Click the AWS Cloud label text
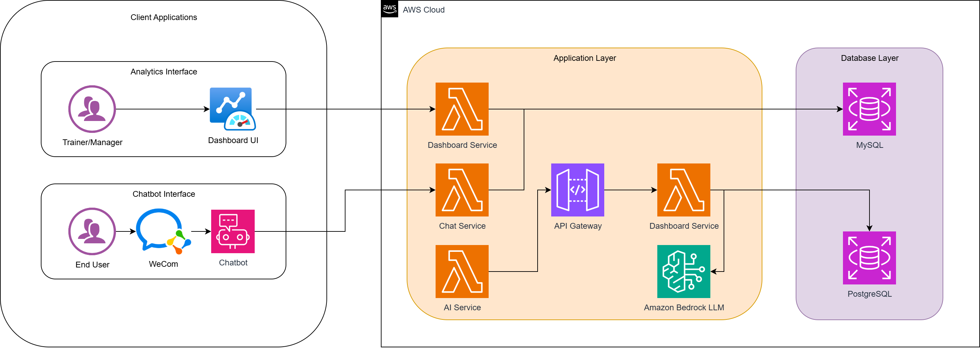The width and height of the screenshot is (980, 348). point(423,10)
